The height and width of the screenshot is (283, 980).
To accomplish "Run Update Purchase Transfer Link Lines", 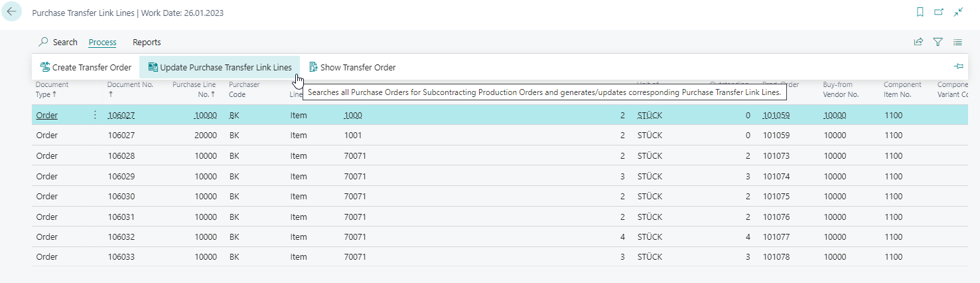I will [220, 67].
